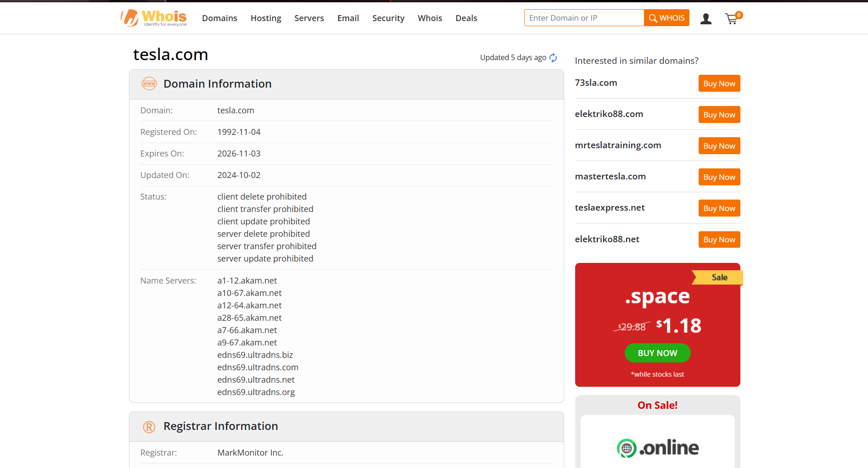This screenshot has height=468, width=868.
Task: Open the Domains menu
Action: [x=219, y=18]
